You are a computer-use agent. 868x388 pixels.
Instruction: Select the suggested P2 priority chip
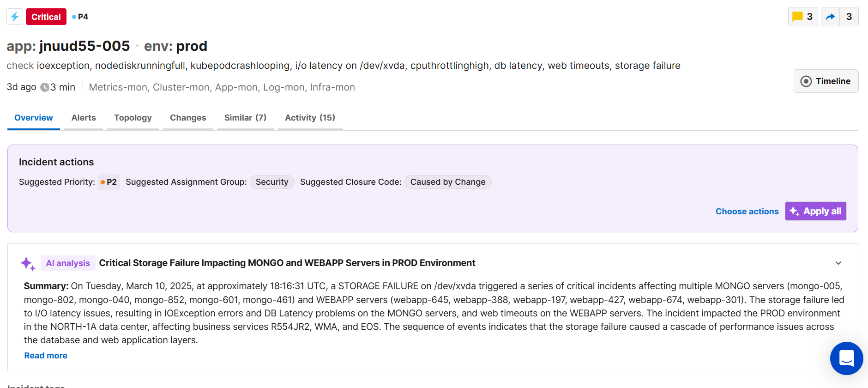point(109,182)
